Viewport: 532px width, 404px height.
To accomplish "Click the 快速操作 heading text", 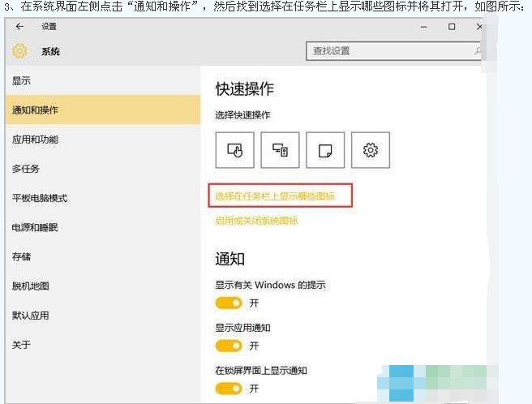I will [x=245, y=89].
